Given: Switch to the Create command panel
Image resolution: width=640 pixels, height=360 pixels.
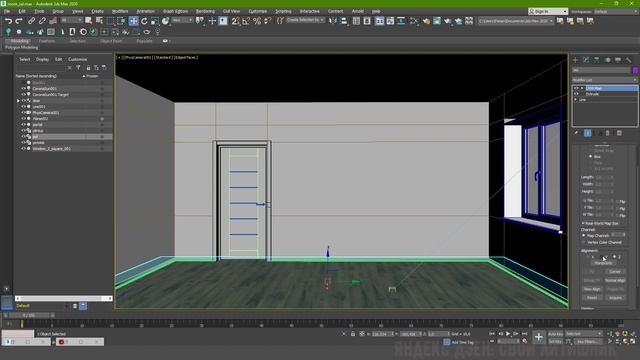Looking at the screenshot, I should click(x=576, y=60).
